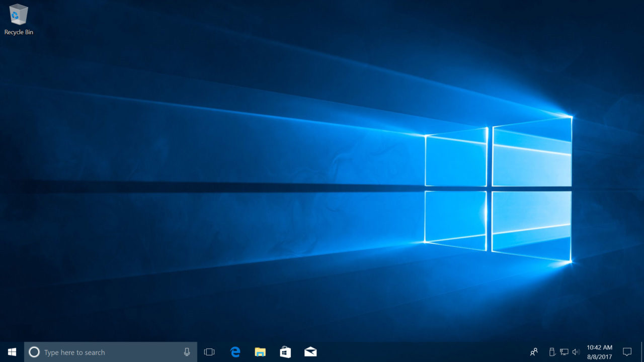Open the network status tray icon
Image resolution: width=644 pixels, height=362 pixels.
[x=564, y=352]
